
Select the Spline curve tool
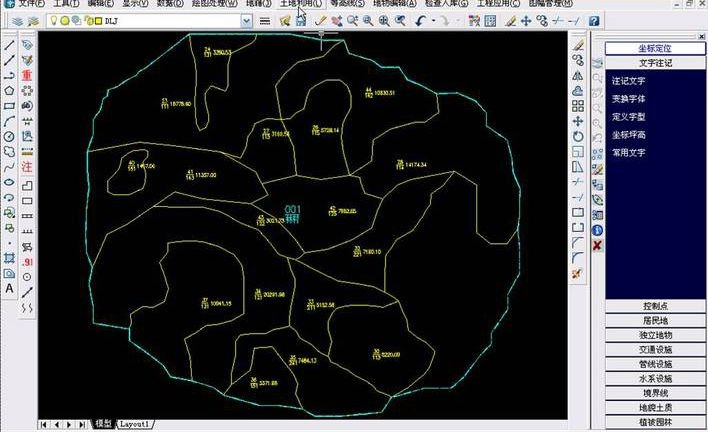9,167
